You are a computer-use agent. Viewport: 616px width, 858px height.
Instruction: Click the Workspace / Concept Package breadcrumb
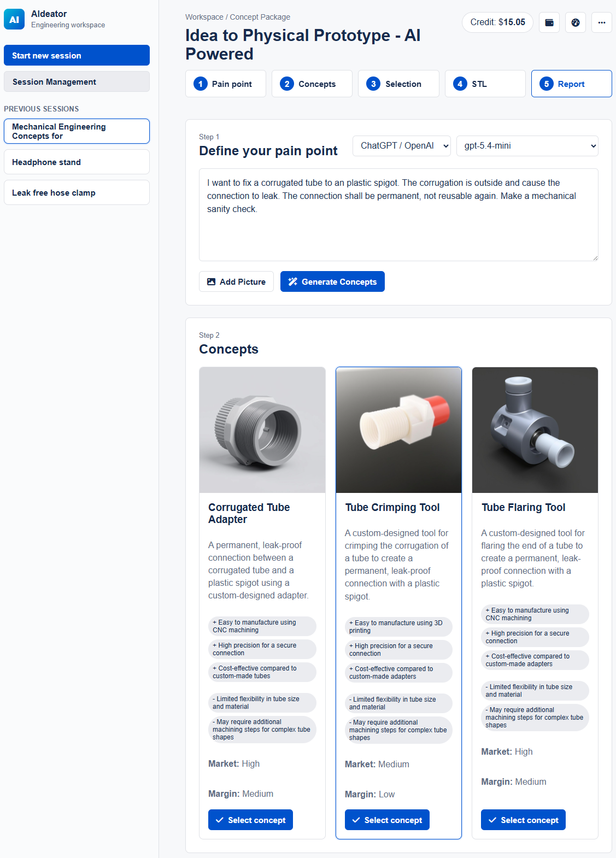[238, 17]
